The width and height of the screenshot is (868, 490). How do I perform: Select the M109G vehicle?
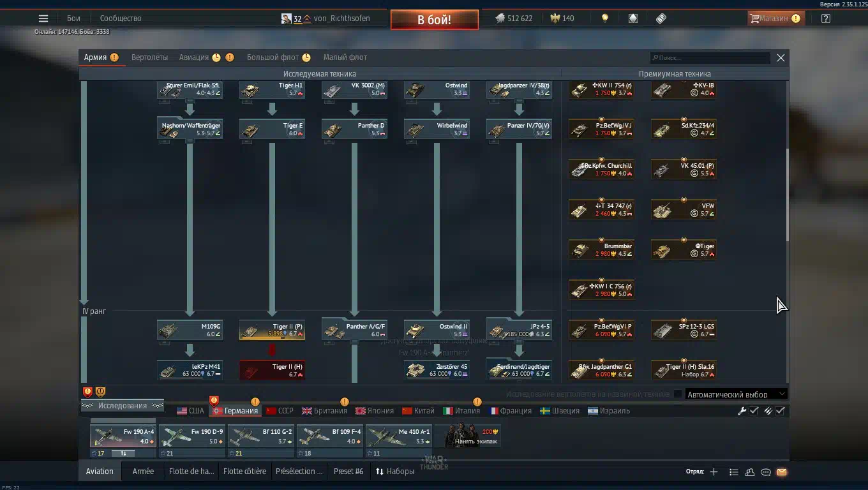tap(190, 330)
